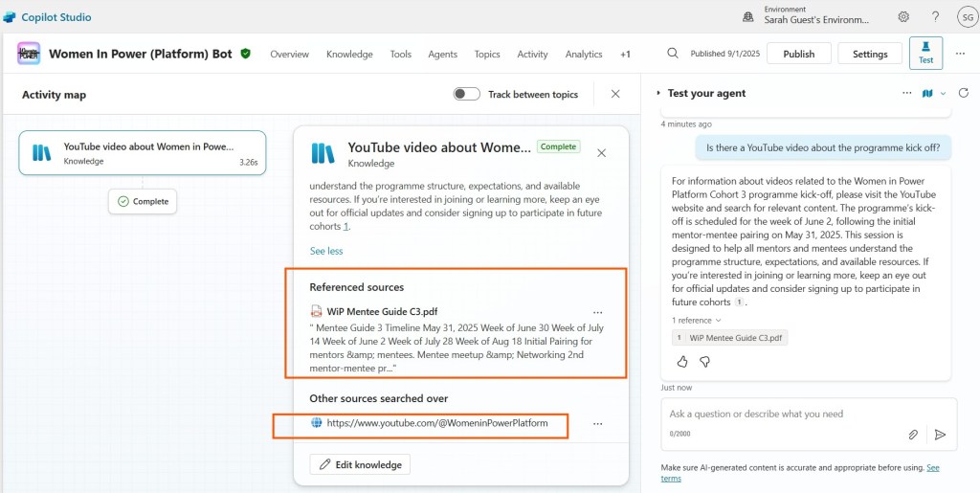Image resolution: width=980 pixels, height=493 pixels.
Task: Click the search magnifier icon in header
Action: tap(673, 54)
